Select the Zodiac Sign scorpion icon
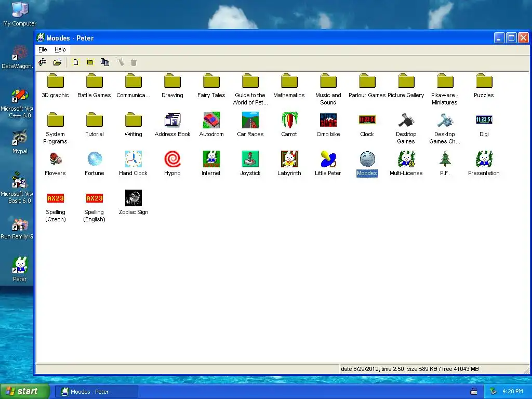The height and width of the screenshot is (399, 532). click(134, 198)
